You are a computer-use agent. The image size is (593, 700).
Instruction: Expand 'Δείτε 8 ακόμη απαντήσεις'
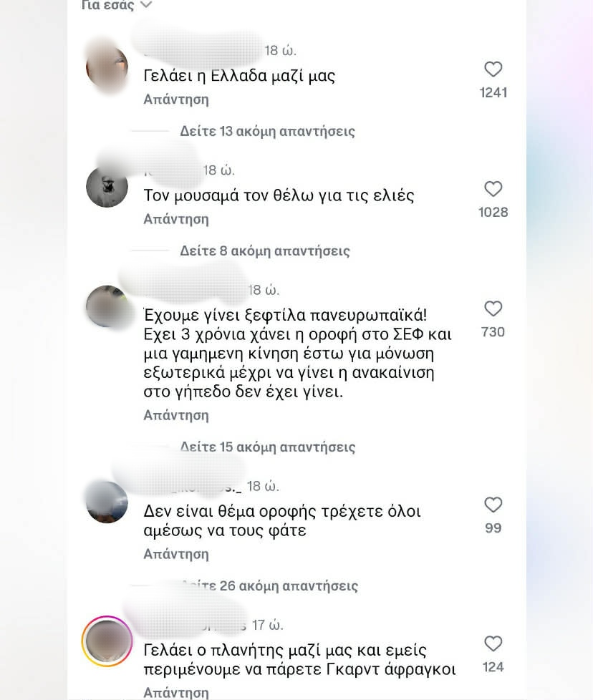(x=265, y=251)
